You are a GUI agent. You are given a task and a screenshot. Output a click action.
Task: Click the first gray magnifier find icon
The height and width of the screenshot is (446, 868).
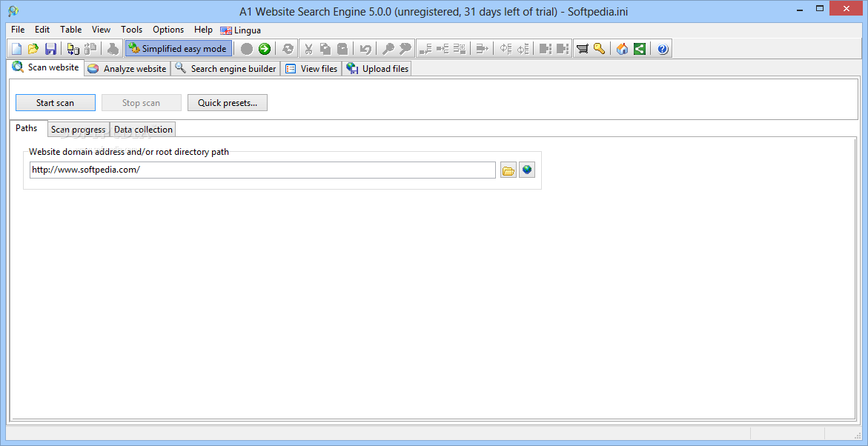point(388,49)
